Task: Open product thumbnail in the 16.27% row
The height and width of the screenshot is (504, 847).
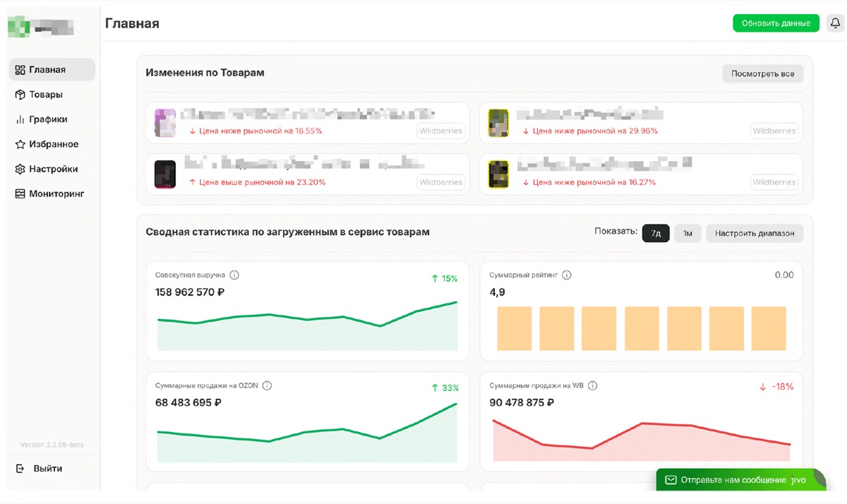Action: 499,174
